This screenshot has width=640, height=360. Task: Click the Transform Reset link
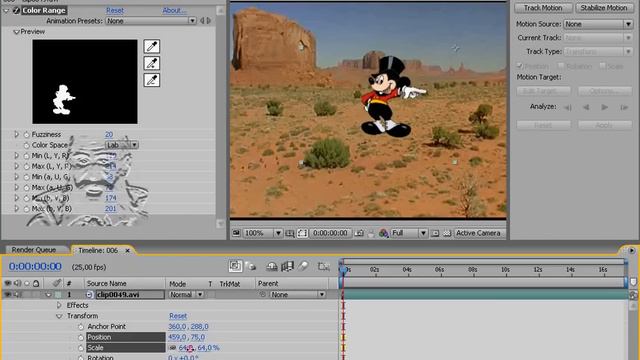tap(178, 316)
